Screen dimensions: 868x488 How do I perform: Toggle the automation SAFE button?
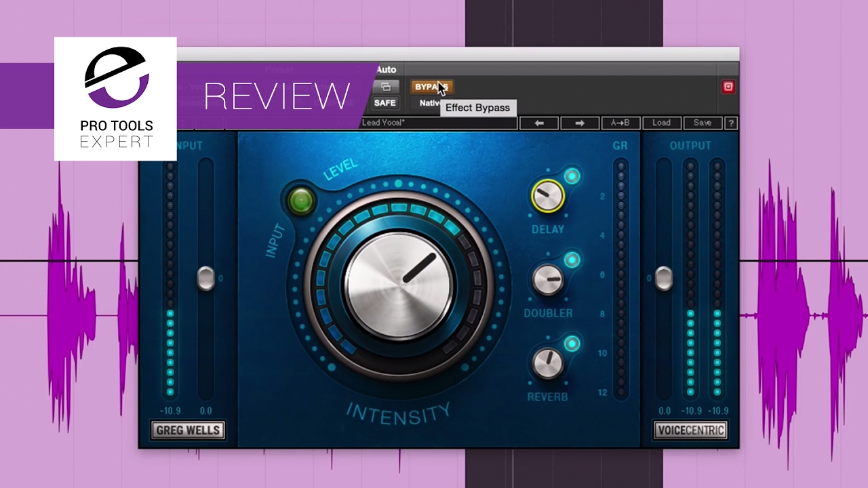coord(385,103)
